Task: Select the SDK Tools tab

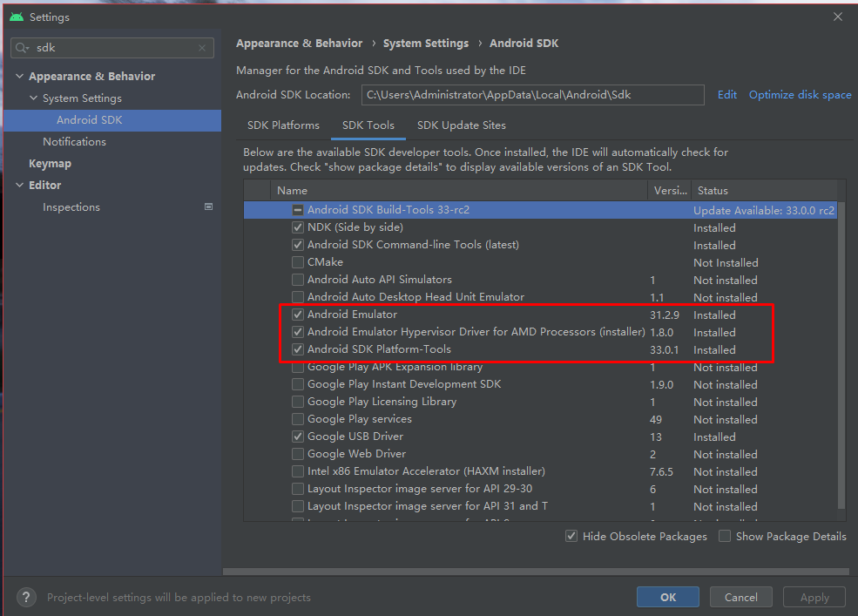Action: pos(368,125)
